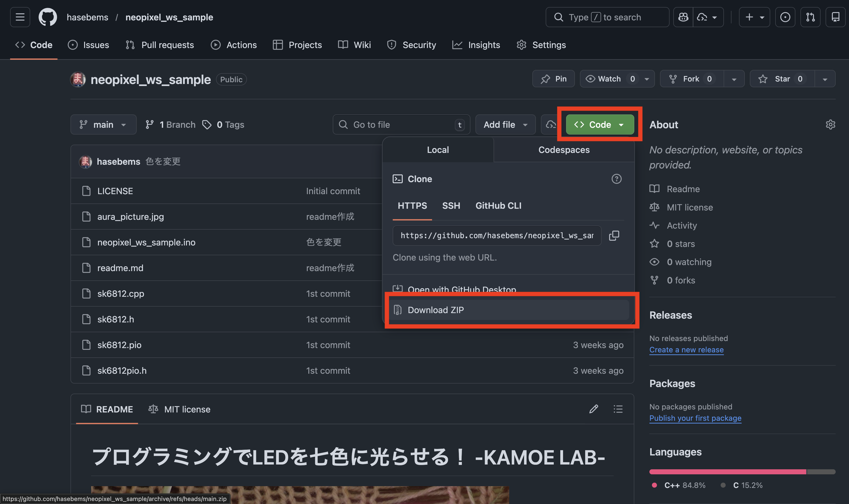Toggle Watch on this repository
The width and height of the screenshot is (849, 504).
tap(609, 79)
